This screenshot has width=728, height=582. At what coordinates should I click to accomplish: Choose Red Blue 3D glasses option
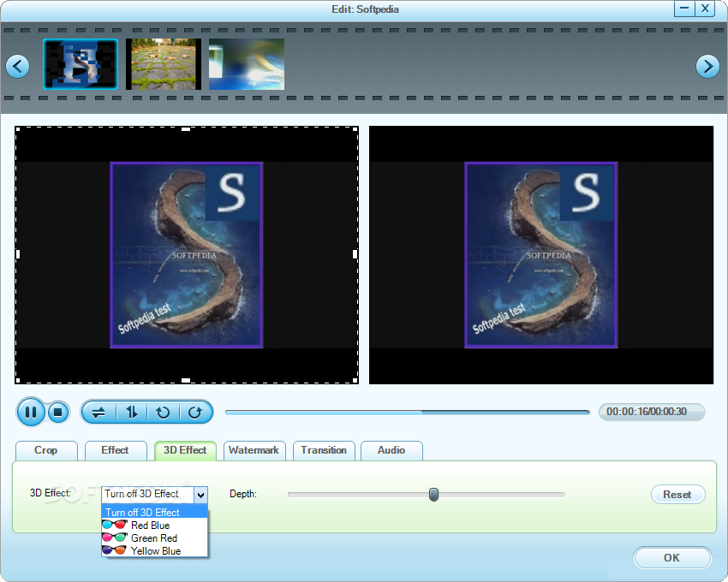click(x=155, y=525)
